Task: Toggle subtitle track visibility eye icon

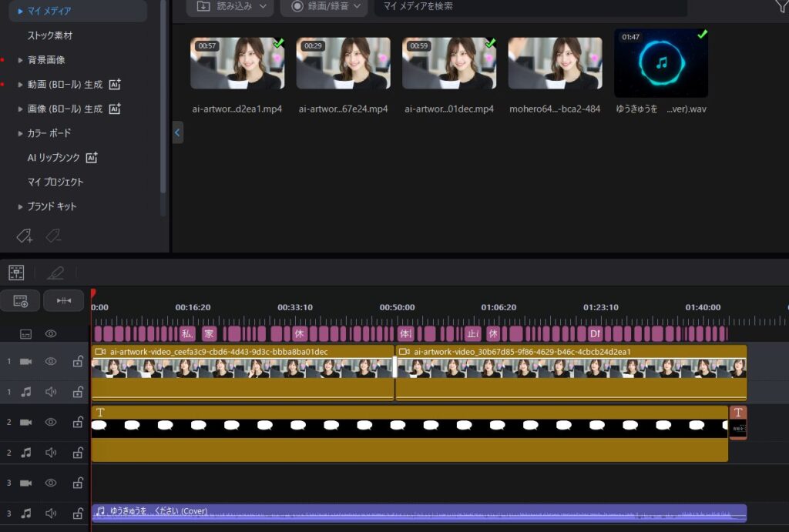Action: 51,333
